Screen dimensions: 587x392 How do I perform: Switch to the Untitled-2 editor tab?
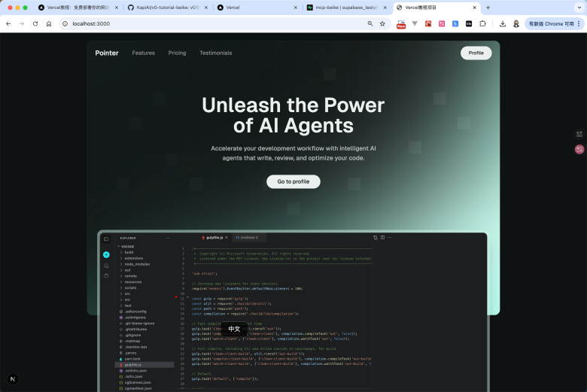[246, 238]
